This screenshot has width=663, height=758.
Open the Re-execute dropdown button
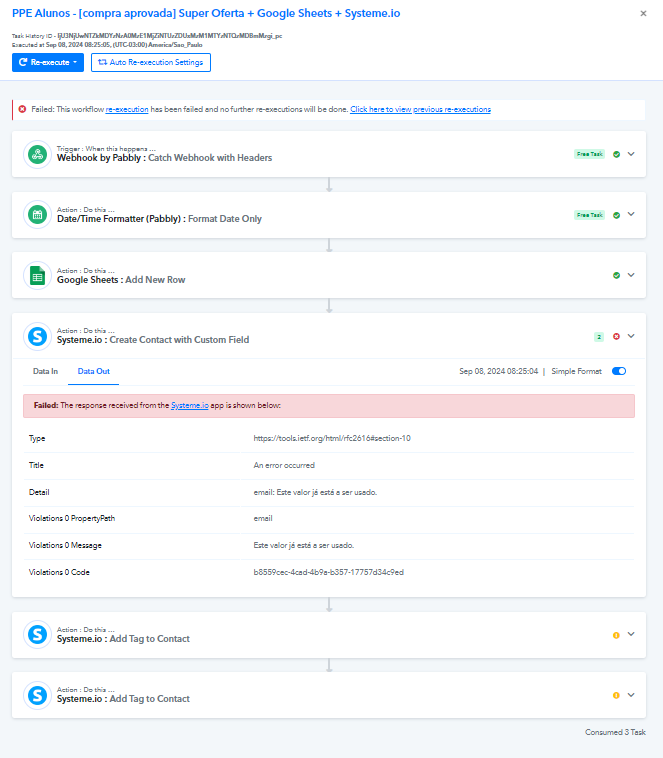tap(48, 62)
